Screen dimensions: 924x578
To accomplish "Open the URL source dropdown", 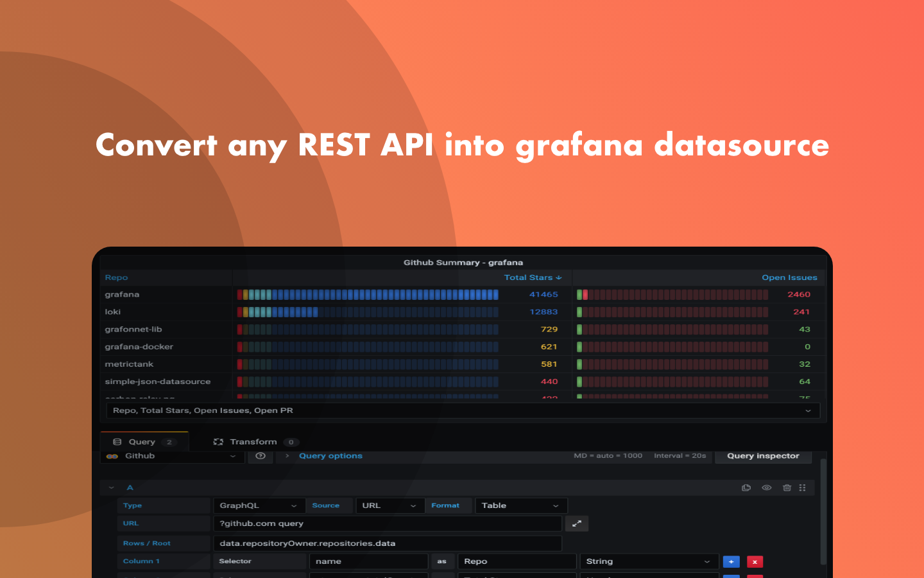I will click(389, 505).
